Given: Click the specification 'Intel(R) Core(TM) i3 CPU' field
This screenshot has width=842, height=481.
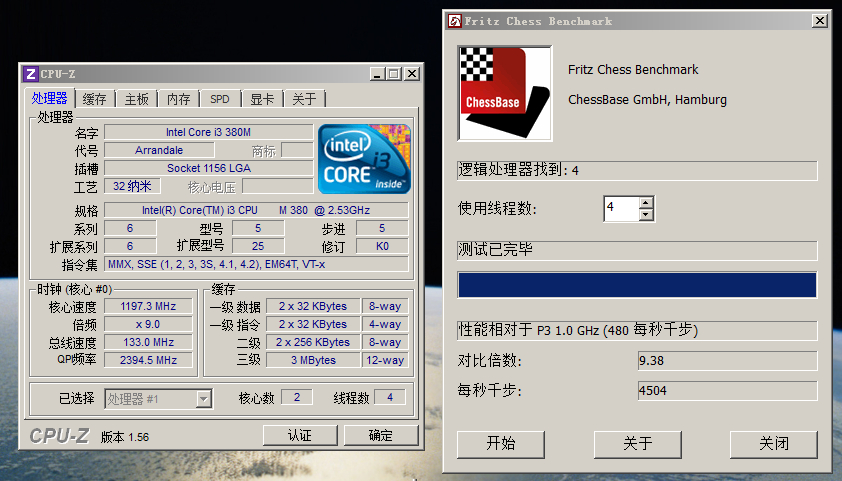Looking at the screenshot, I should click(x=256, y=210).
